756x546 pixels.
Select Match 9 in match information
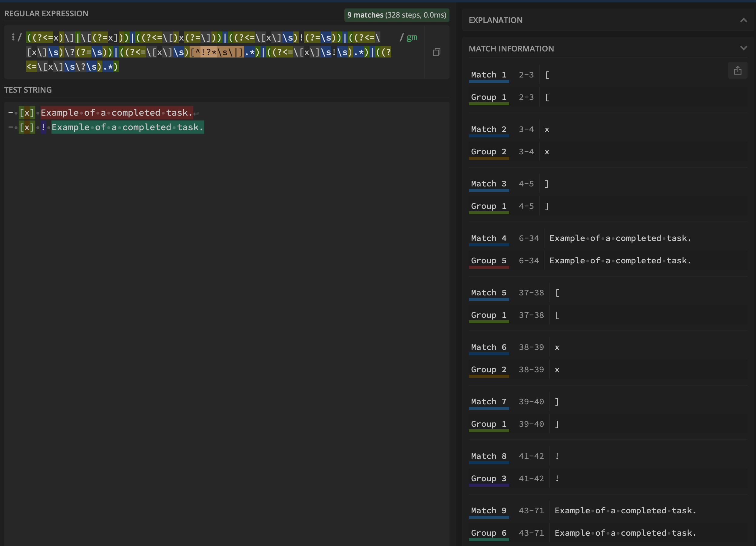click(489, 510)
